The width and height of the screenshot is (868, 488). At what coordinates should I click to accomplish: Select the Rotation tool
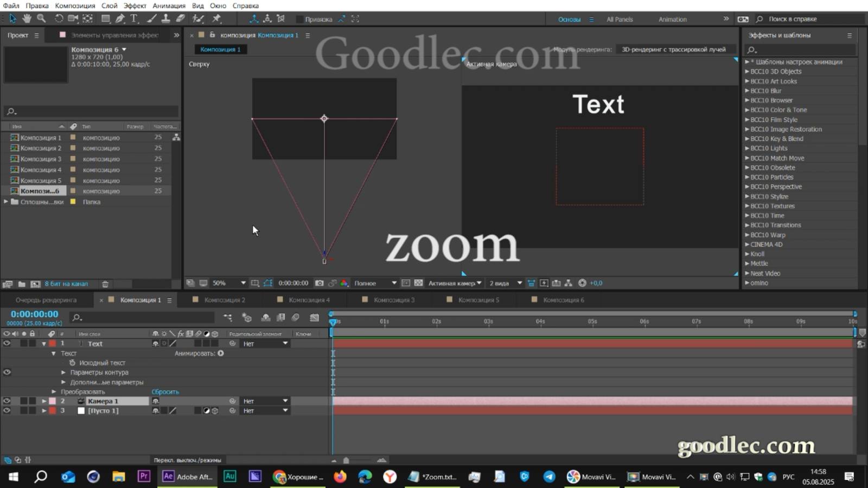[x=57, y=18]
